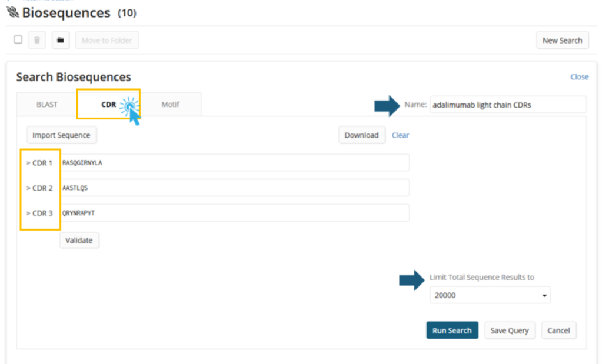Click the CDR 3 sequence field
Screen dimensions: 609x364
click(234, 213)
